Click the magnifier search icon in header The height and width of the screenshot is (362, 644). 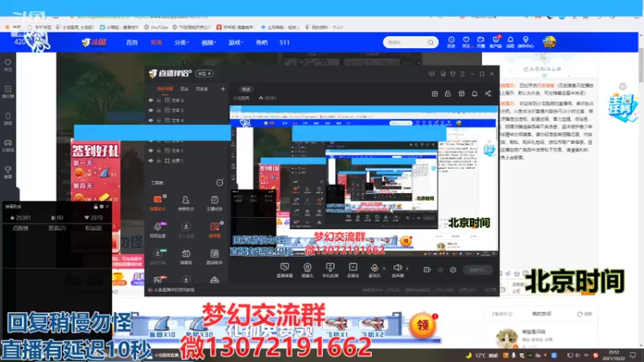(x=431, y=43)
